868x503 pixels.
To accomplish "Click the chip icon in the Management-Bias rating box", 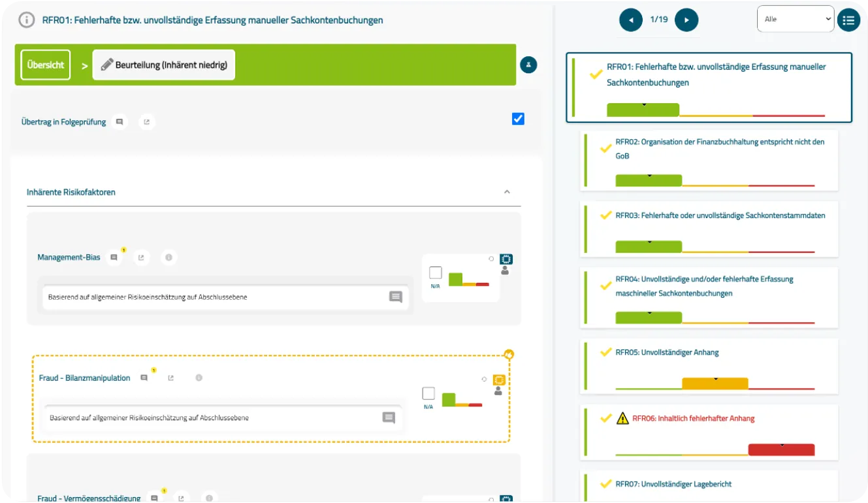I will [506, 259].
